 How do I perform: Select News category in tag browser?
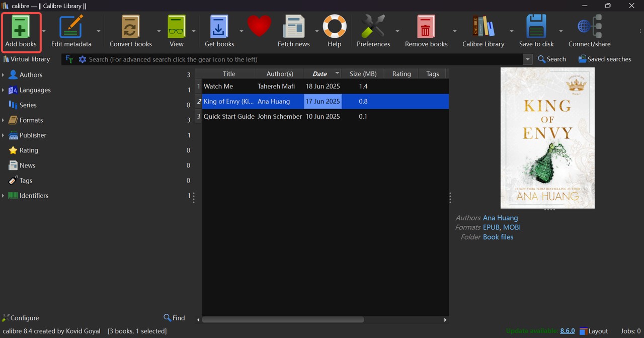(x=27, y=165)
